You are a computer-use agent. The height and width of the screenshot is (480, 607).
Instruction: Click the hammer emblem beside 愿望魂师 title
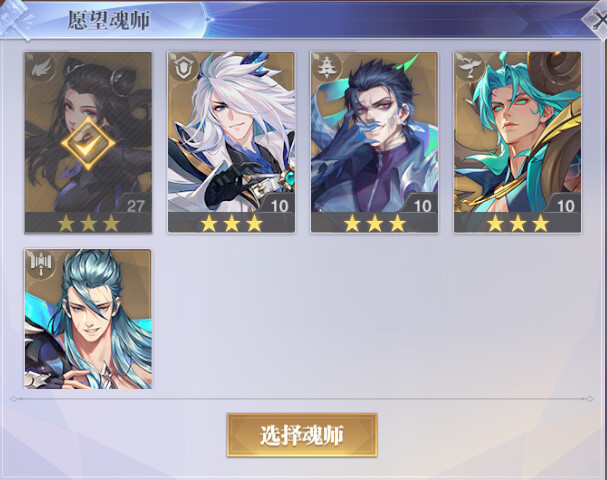click(x=17, y=19)
